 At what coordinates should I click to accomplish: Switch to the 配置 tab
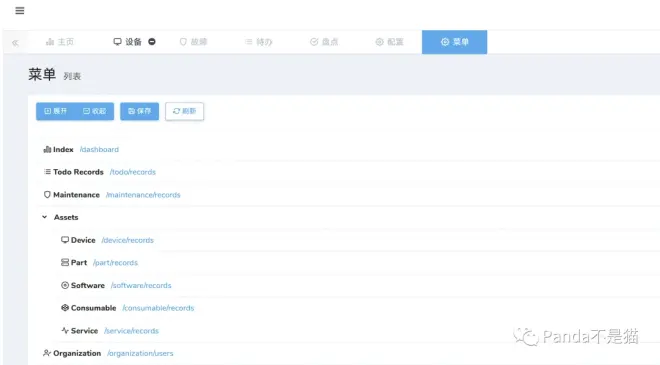(389, 42)
